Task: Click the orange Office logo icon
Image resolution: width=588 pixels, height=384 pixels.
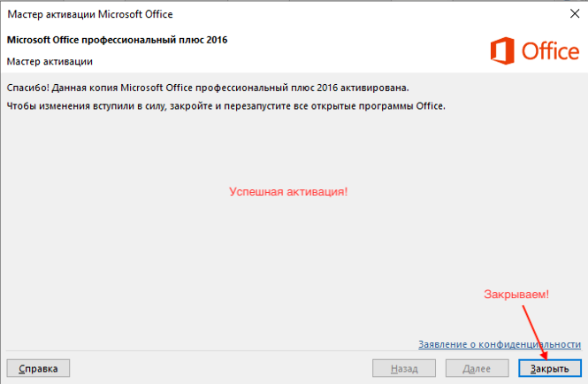Action: [502, 50]
